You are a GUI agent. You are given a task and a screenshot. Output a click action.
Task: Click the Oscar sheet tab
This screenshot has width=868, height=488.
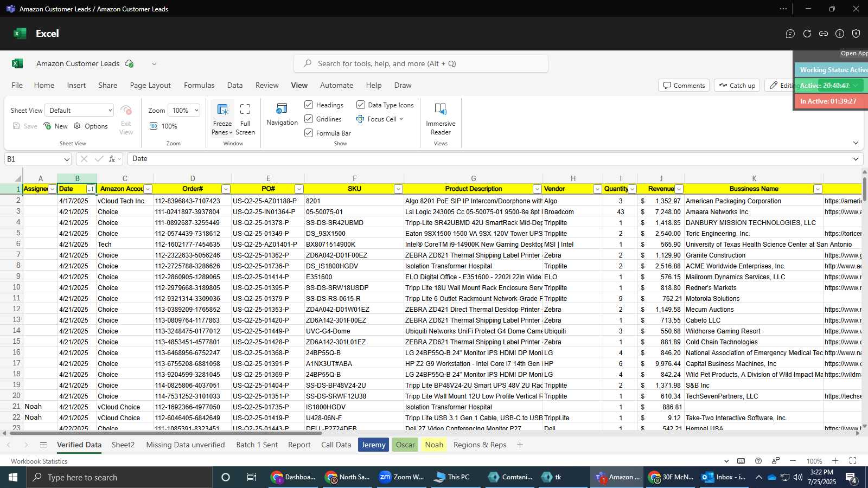coord(405,445)
